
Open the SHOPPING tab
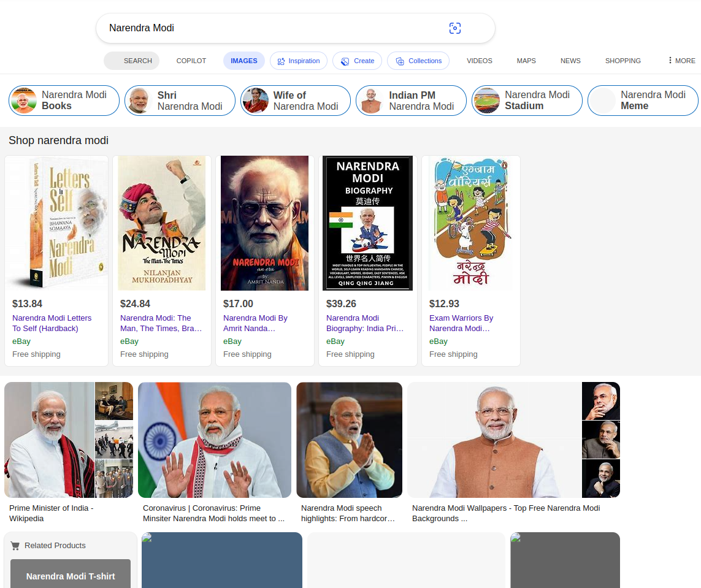point(622,61)
